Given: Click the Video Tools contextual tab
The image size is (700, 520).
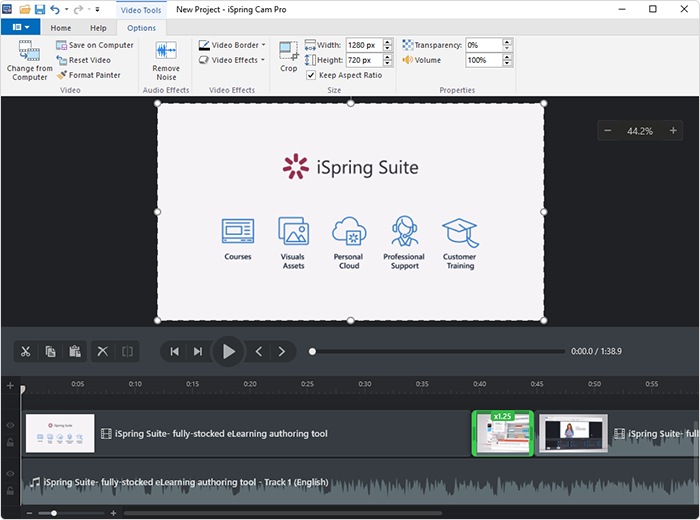Looking at the screenshot, I should [141, 10].
